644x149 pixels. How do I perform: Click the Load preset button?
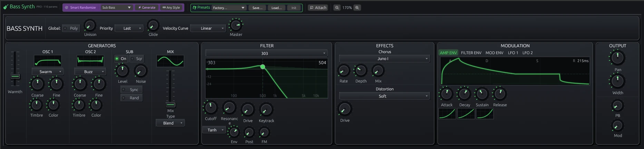277,8
